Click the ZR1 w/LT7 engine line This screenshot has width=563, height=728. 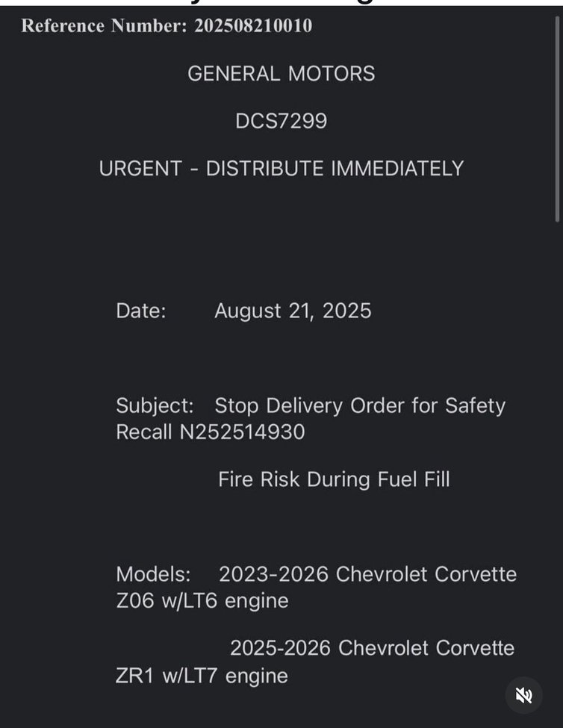[x=202, y=676]
